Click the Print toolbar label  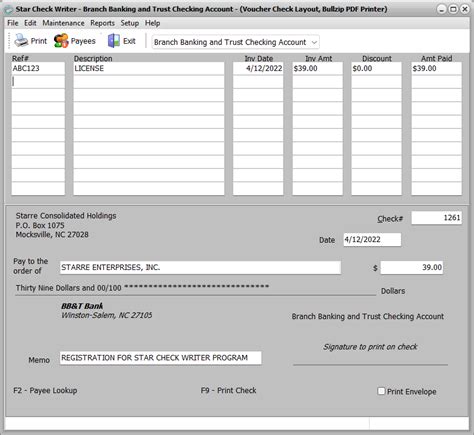[39, 41]
